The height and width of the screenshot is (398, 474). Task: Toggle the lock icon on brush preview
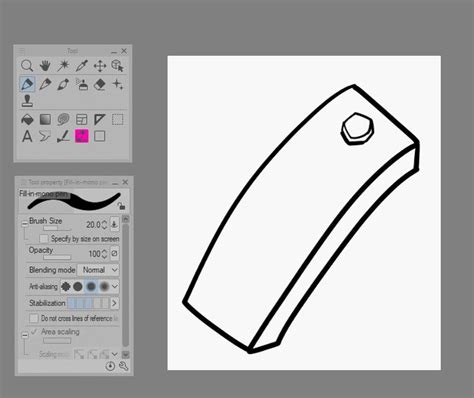tap(122, 206)
